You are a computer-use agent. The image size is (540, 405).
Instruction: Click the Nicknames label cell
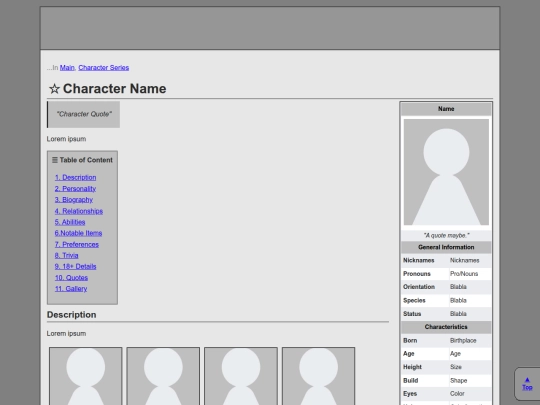click(x=424, y=260)
